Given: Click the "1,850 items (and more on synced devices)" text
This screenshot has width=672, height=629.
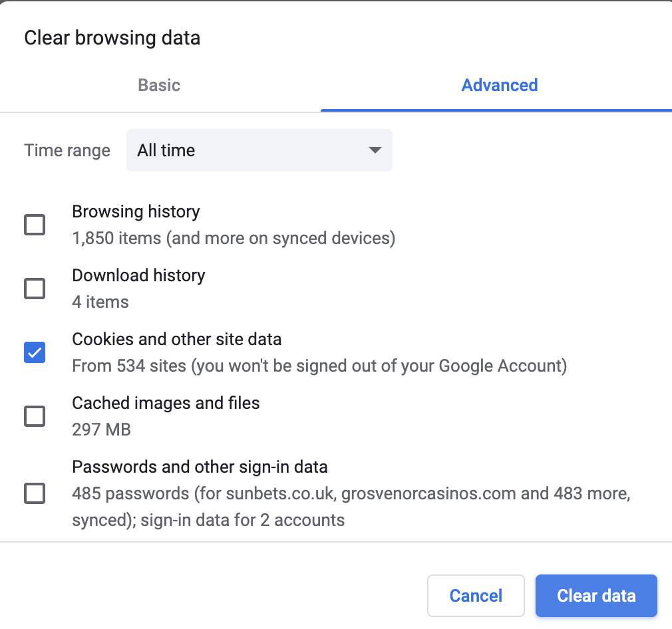Looking at the screenshot, I should 234,238.
